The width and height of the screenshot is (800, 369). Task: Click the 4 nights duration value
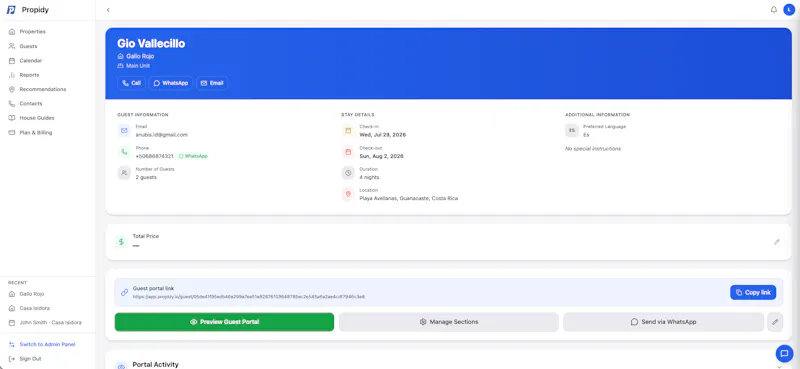coord(369,177)
